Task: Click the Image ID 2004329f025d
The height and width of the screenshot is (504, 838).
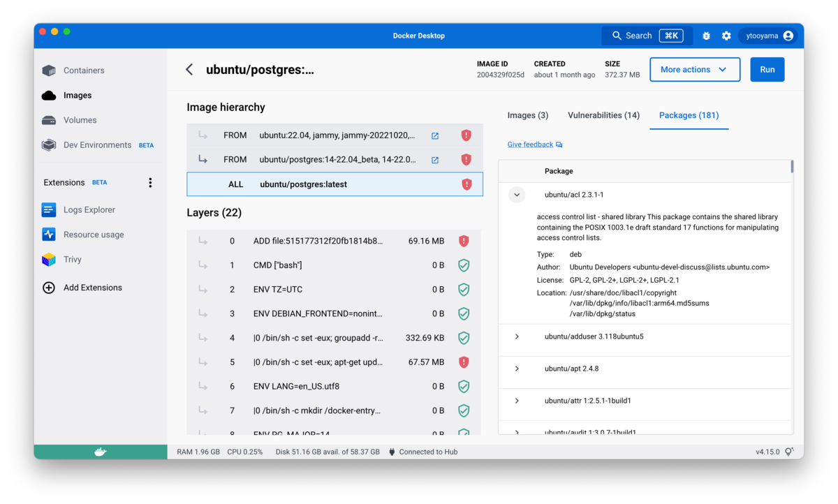Action: pyautogui.click(x=500, y=75)
